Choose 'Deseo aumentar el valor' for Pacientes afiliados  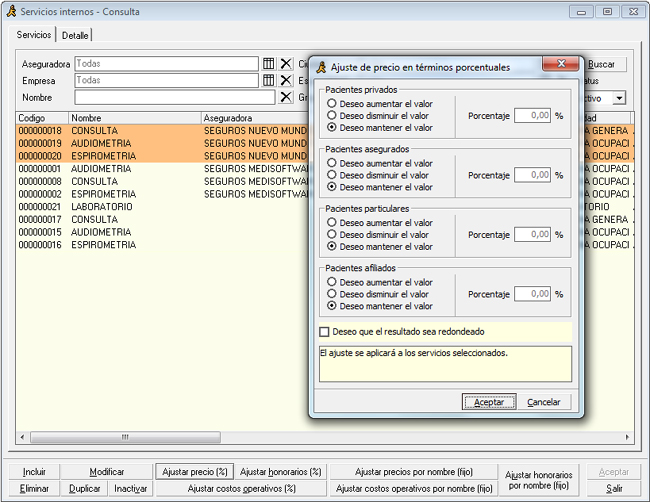pyautogui.click(x=332, y=282)
